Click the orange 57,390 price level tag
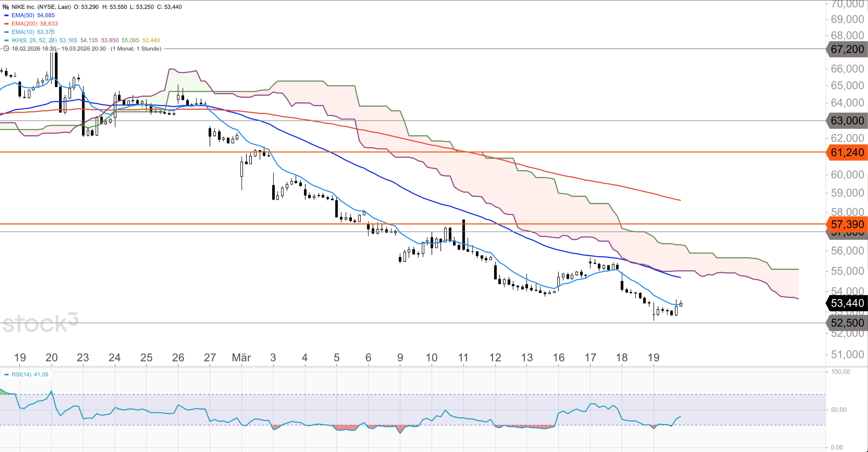Viewport: 868px width, 452px height. coord(847,224)
